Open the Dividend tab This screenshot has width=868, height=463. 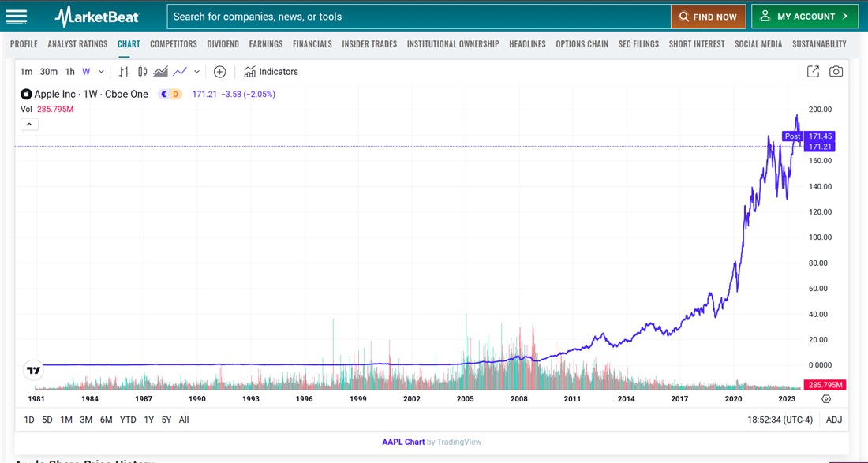223,44
